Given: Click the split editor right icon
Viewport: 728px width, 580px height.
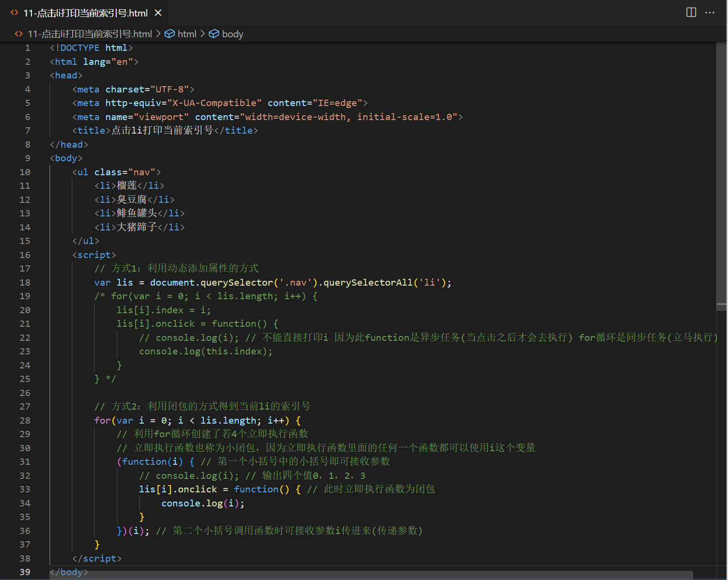Looking at the screenshot, I should [691, 13].
